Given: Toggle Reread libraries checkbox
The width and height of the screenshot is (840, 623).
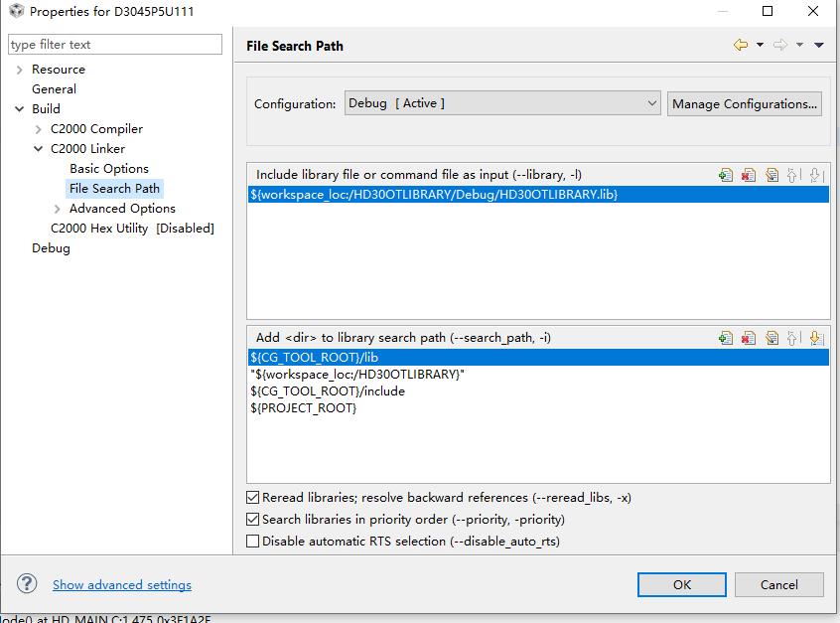Looking at the screenshot, I should tap(253, 498).
